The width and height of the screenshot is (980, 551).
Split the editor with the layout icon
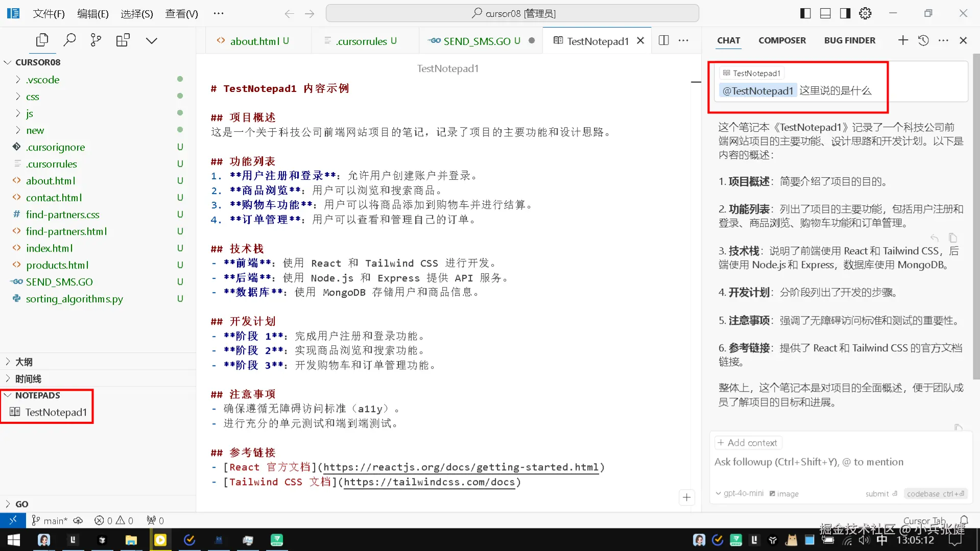[x=664, y=40]
